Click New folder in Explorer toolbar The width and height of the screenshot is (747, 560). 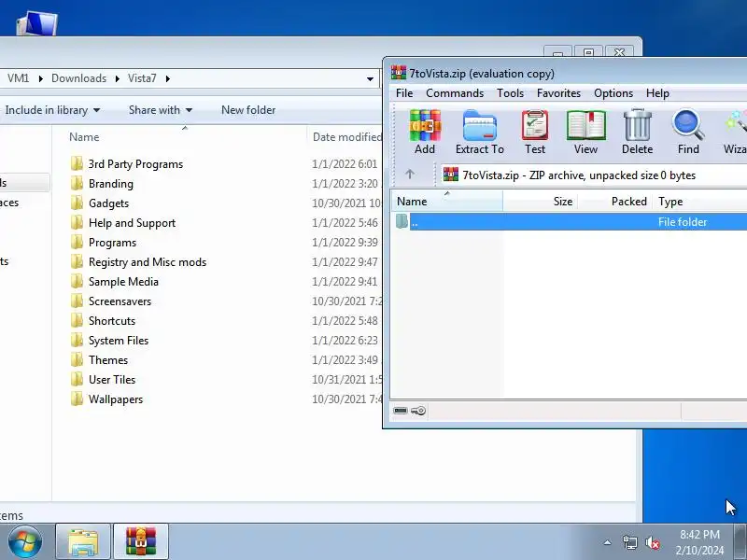pos(248,110)
